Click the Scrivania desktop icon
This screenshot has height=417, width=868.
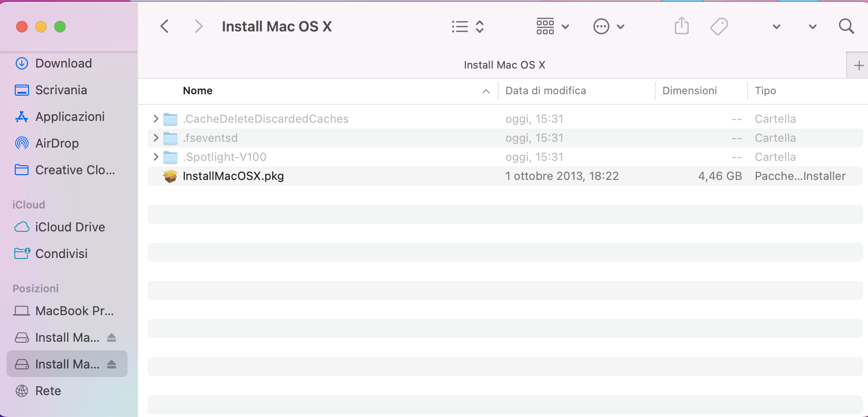pos(22,90)
